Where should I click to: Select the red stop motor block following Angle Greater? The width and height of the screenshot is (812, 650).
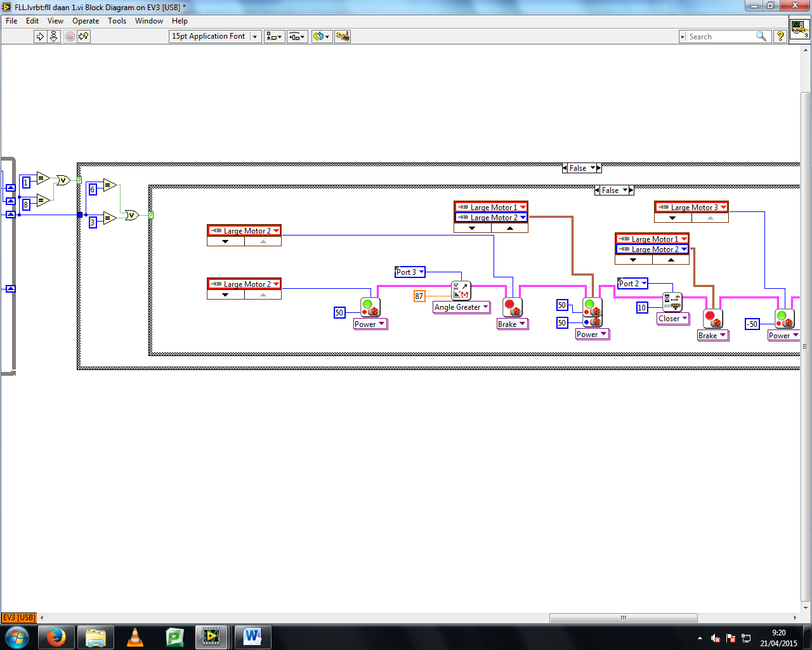(513, 307)
